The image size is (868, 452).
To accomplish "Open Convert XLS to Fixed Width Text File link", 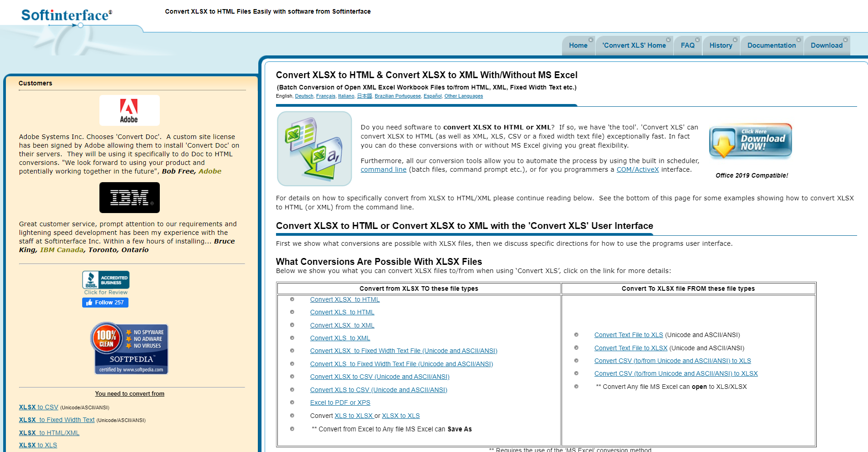I will [401, 364].
